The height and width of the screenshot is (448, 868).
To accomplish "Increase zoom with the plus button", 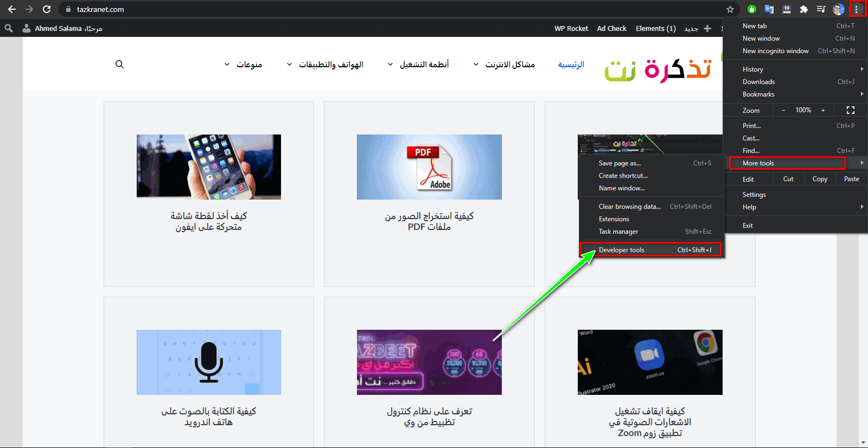I will pyautogui.click(x=823, y=110).
